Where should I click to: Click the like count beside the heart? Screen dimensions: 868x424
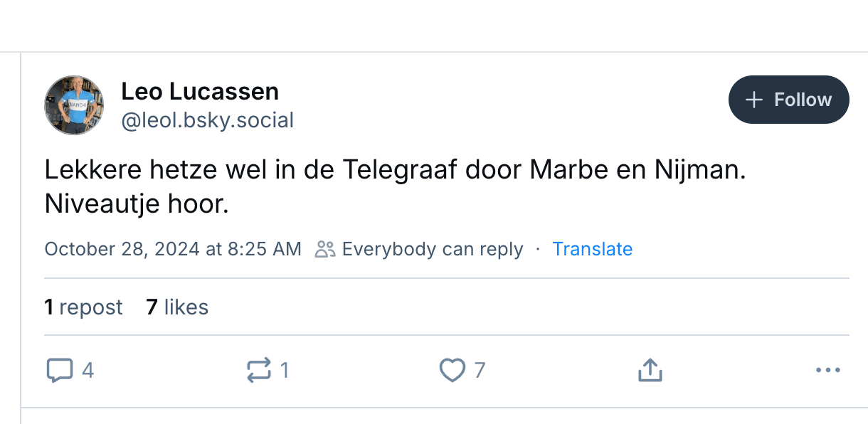(x=480, y=371)
